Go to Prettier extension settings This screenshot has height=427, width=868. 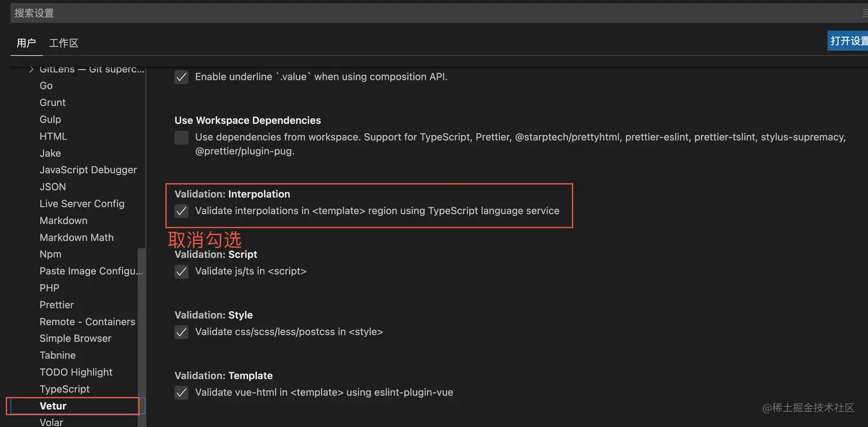pos(57,305)
